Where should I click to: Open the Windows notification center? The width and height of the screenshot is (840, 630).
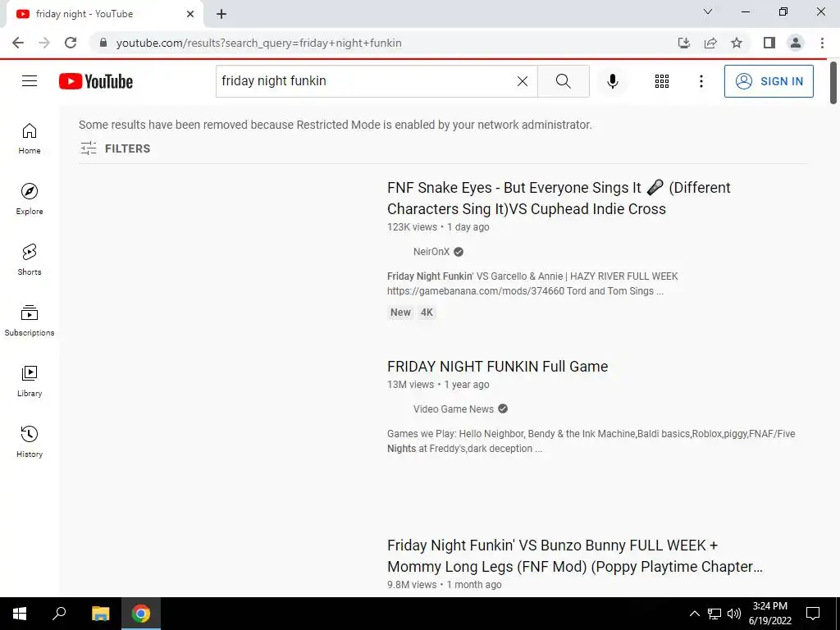[813, 614]
